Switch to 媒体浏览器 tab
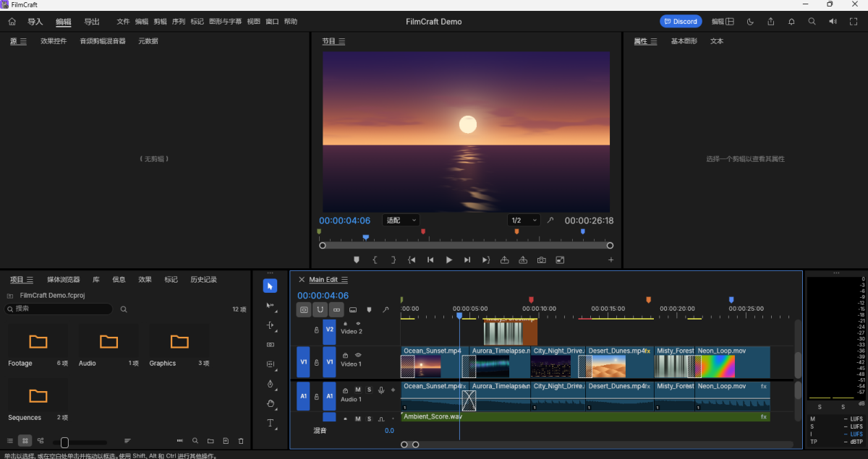 pos(64,280)
